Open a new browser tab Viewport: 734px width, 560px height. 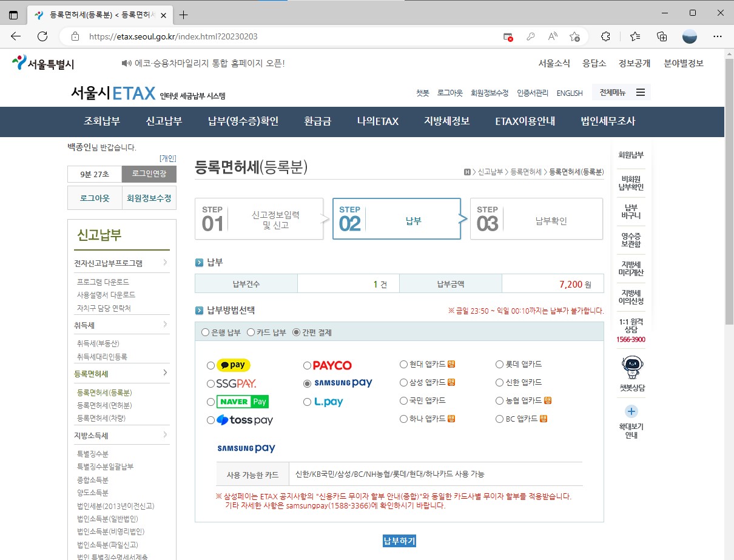[184, 15]
